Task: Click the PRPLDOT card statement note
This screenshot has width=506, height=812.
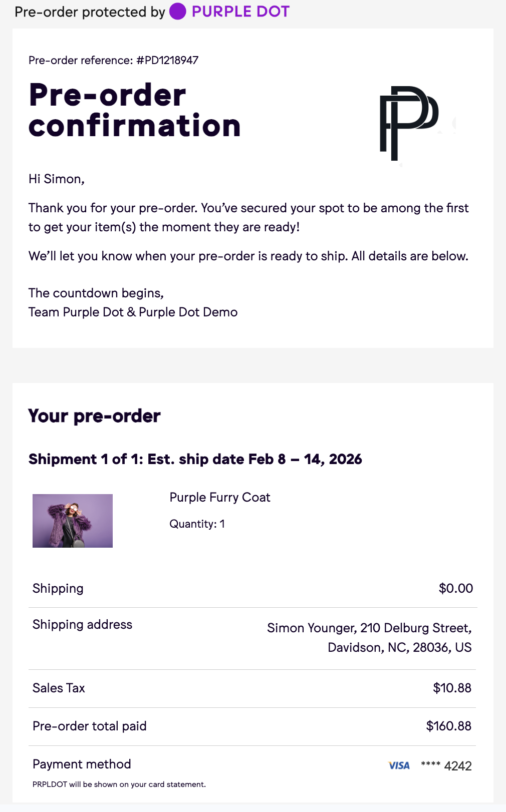Action: click(x=119, y=784)
